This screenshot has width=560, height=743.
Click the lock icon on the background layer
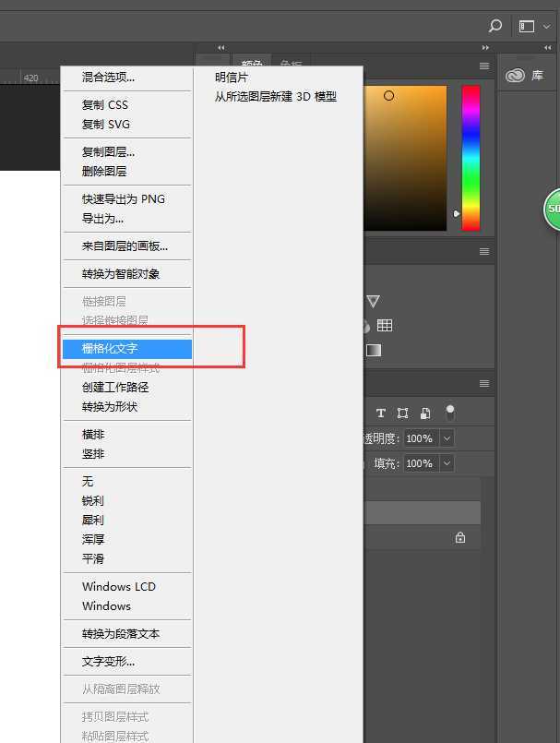tap(460, 537)
